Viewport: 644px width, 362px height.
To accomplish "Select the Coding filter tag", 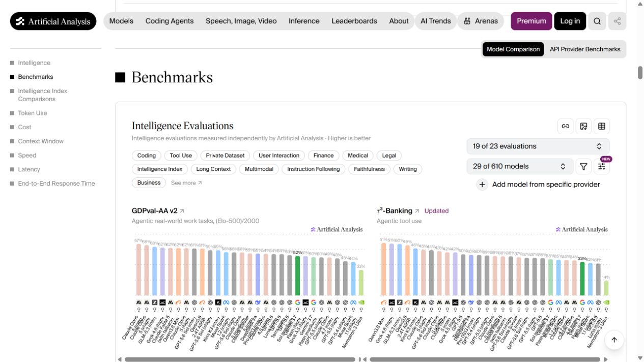I will (x=147, y=156).
